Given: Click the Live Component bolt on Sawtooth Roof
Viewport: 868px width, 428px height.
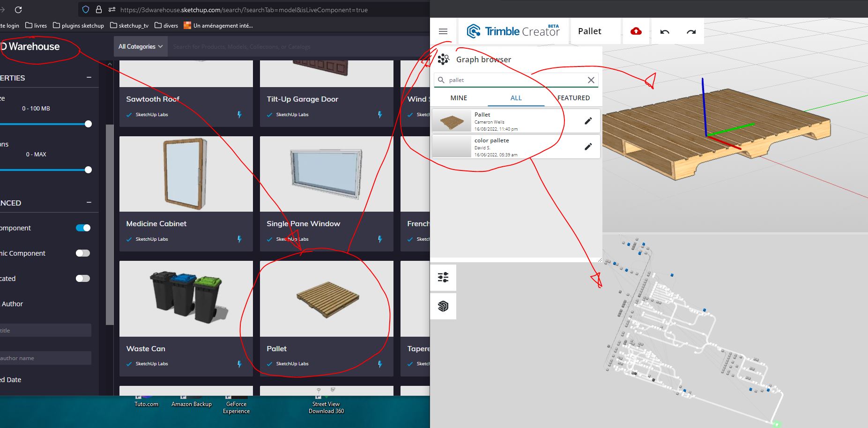Looking at the screenshot, I should coord(239,114).
